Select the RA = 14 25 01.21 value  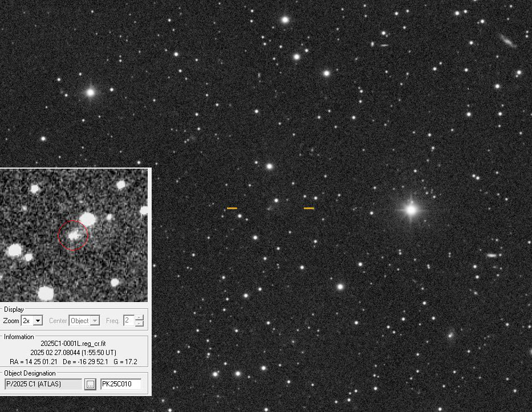(34, 362)
